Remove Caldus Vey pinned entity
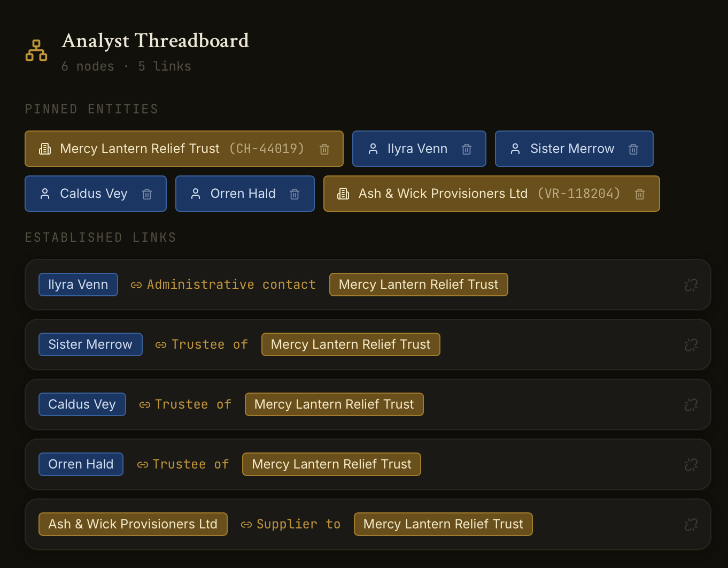 pos(147,194)
